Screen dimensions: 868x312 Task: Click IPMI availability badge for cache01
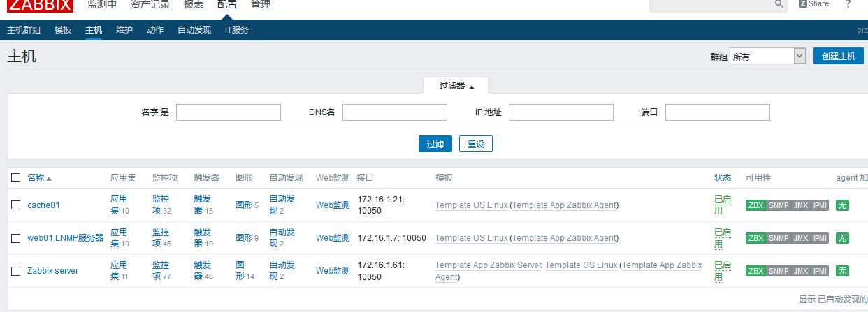point(820,205)
